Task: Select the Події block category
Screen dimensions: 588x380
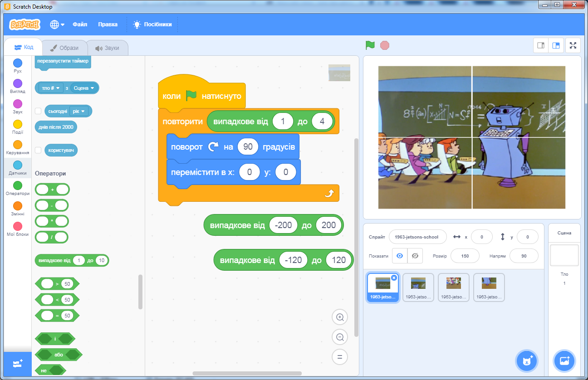Action: [x=18, y=127]
